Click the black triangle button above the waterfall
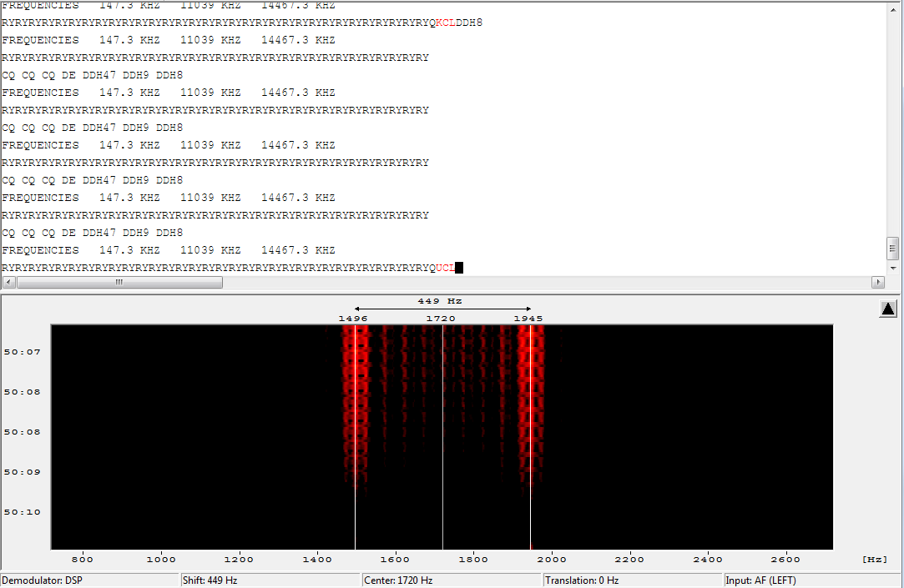Image resolution: width=904 pixels, height=588 pixels. [x=888, y=309]
